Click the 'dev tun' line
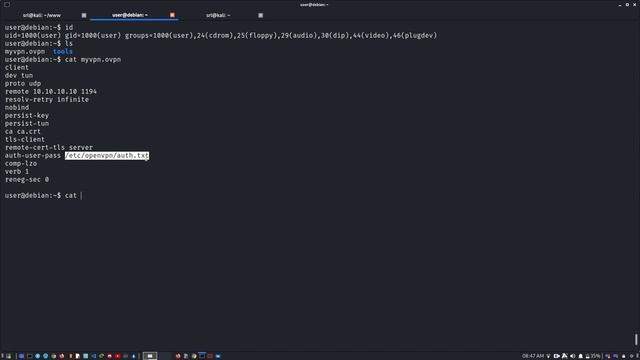 tap(19, 76)
